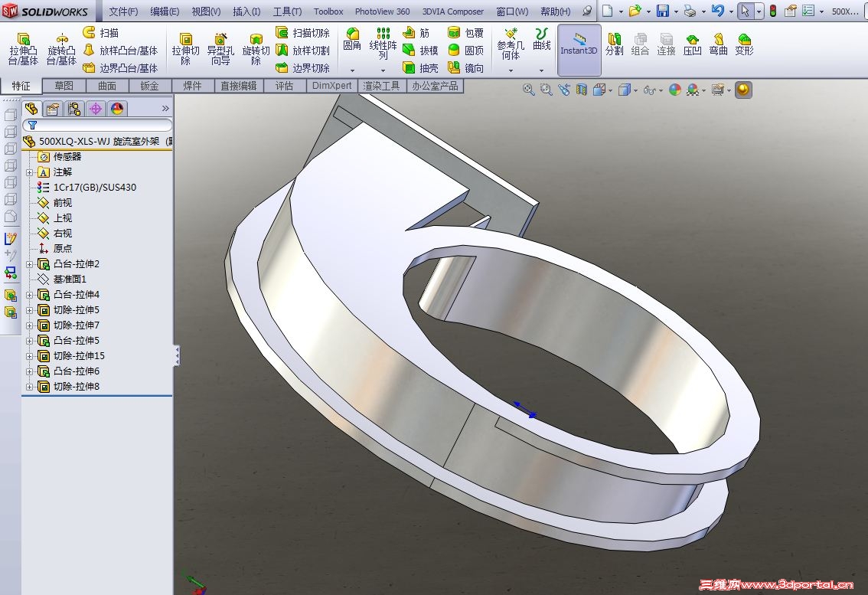The width and height of the screenshot is (868, 595).
Task: Switch to the 渲染工具 render tools tab
Action: coord(381,86)
